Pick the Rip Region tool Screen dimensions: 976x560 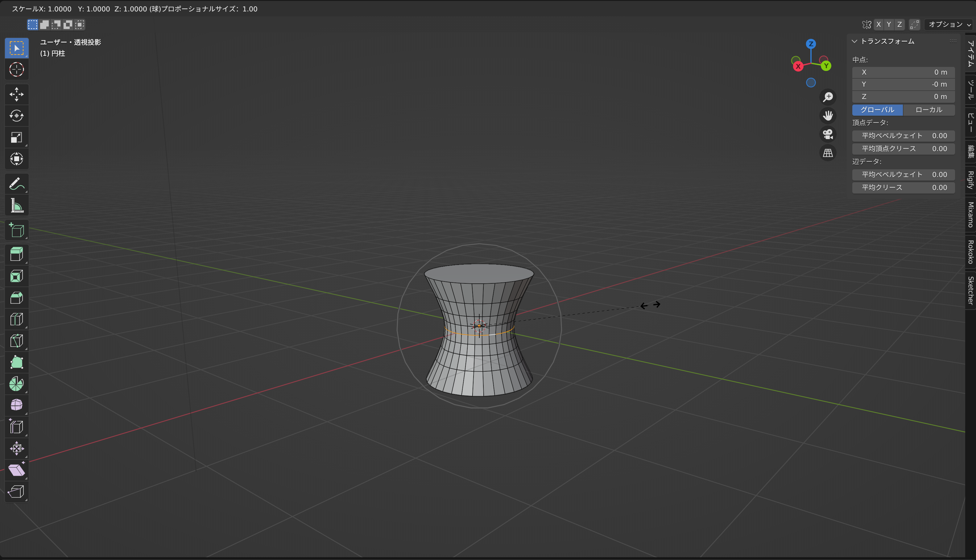17,492
